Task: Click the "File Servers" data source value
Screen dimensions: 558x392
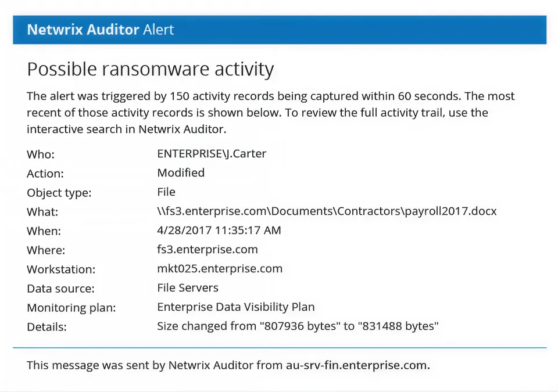Action: (x=188, y=287)
